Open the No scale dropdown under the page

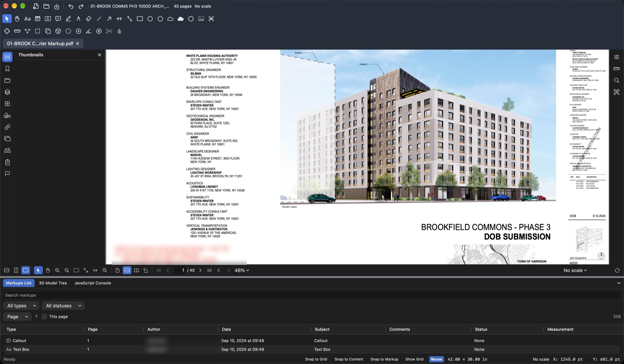(x=575, y=270)
